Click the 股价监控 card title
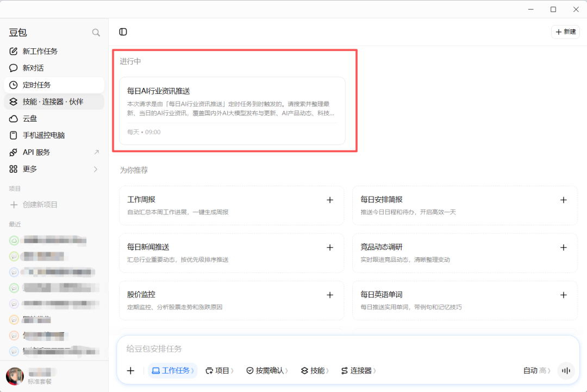This screenshot has width=587, height=392. pos(141,294)
